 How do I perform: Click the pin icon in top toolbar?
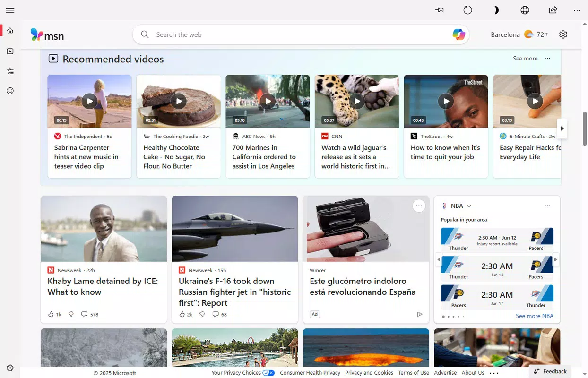pos(440,10)
